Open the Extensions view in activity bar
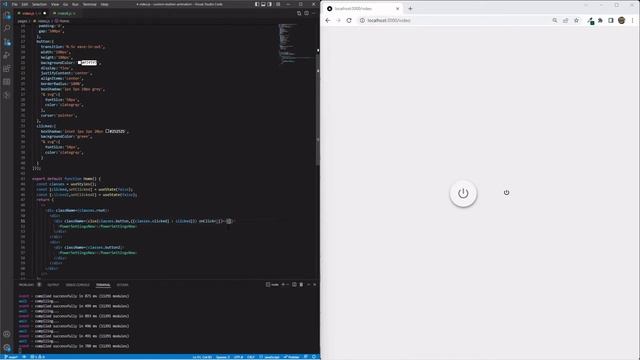This screenshot has height=360, width=640. (7, 69)
